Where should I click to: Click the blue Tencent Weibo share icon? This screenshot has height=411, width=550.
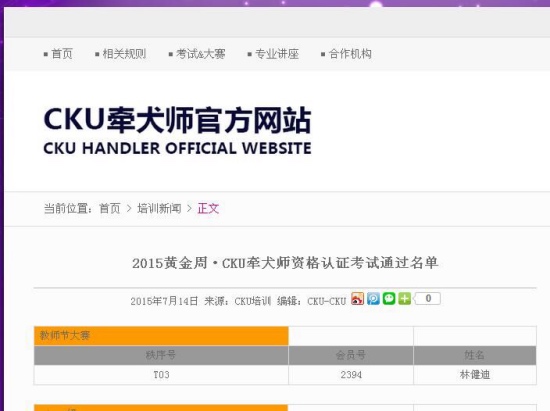pyautogui.click(x=373, y=299)
